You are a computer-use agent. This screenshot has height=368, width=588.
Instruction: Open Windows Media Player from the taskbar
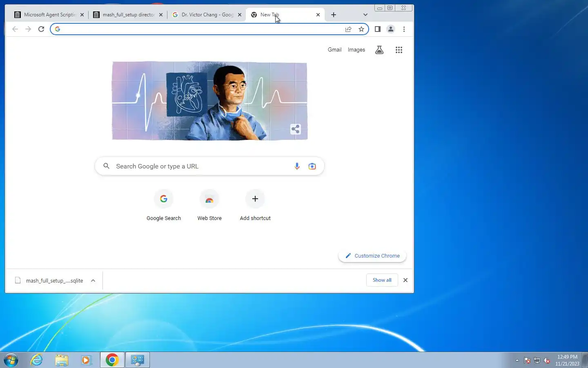(86, 360)
